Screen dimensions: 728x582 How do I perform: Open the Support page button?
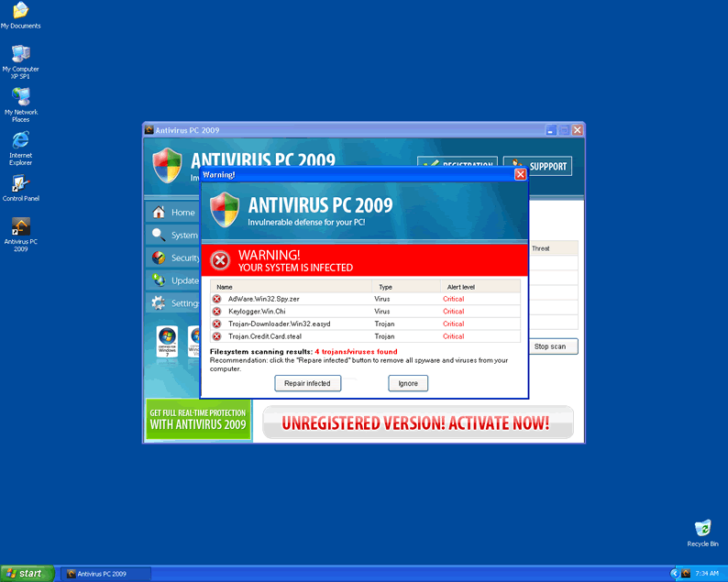point(537,167)
